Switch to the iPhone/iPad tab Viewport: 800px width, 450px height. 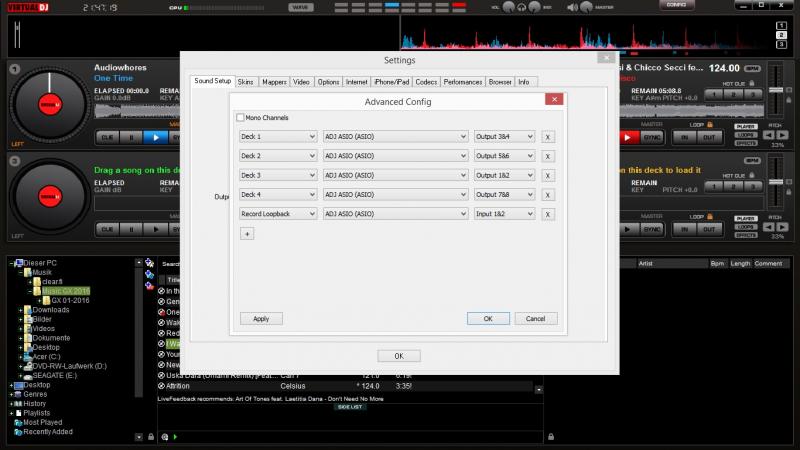tap(391, 82)
